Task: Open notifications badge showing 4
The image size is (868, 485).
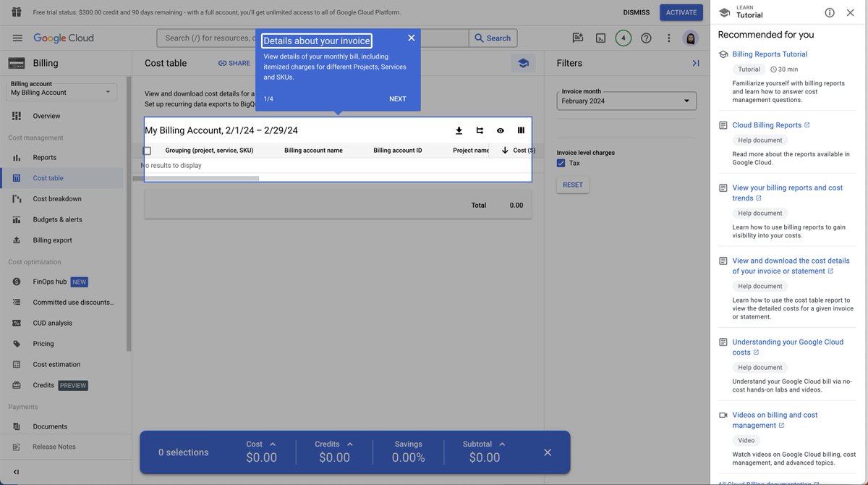Action: 624,38
